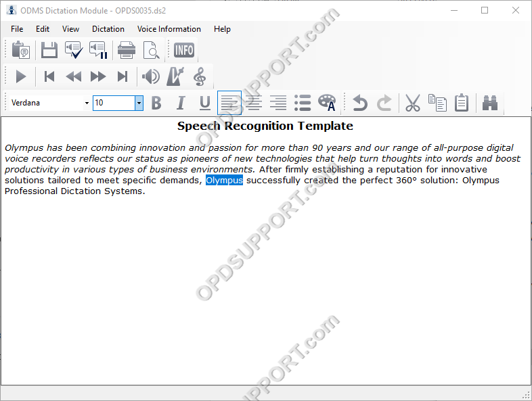Click the text 'Professional Dictation Systems.'

point(74,191)
